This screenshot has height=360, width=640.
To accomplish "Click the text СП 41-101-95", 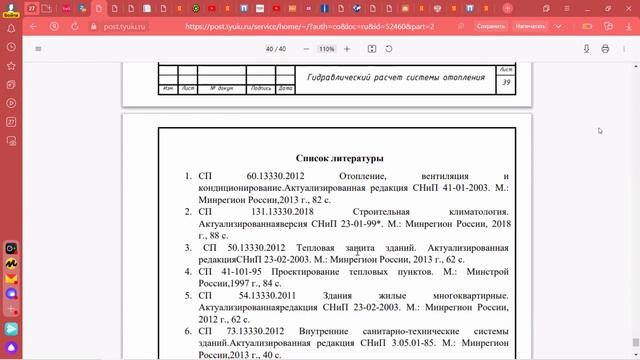I will pos(230,271).
